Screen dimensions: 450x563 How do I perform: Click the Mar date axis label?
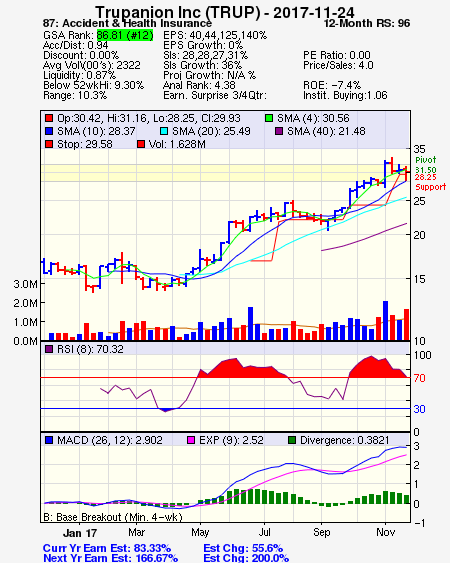point(136,532)
